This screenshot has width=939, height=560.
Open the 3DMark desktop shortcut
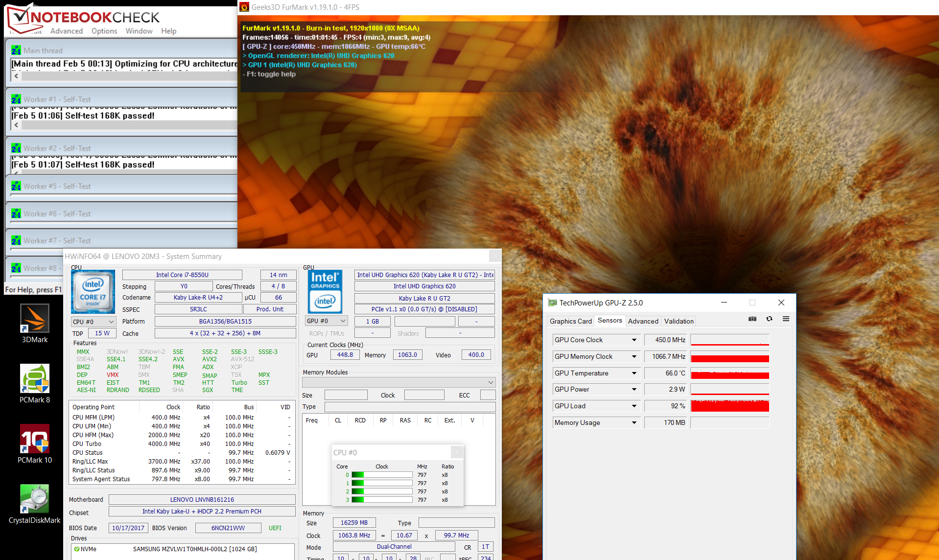coord(35,323)
